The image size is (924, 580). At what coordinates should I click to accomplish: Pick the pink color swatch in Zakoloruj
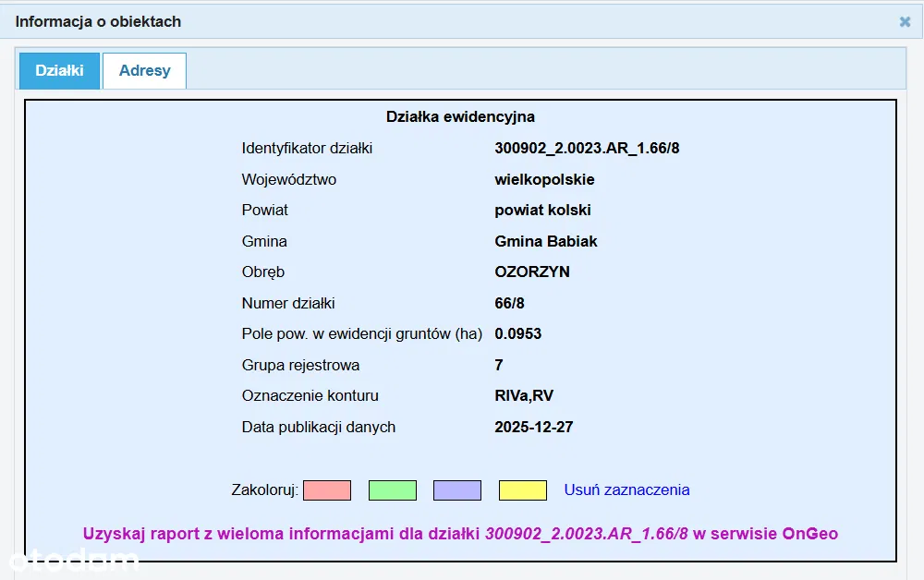(x=327, y=490)
